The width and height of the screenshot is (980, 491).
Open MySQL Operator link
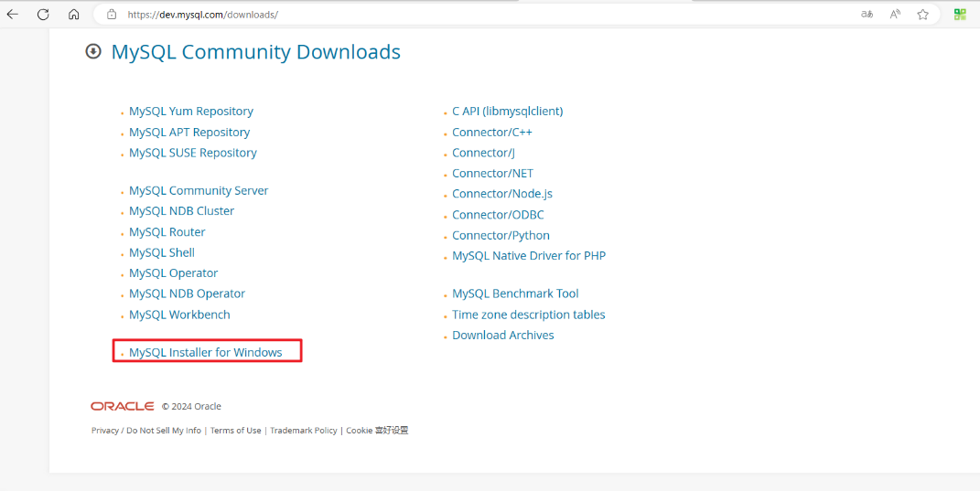tap(174, 273)
